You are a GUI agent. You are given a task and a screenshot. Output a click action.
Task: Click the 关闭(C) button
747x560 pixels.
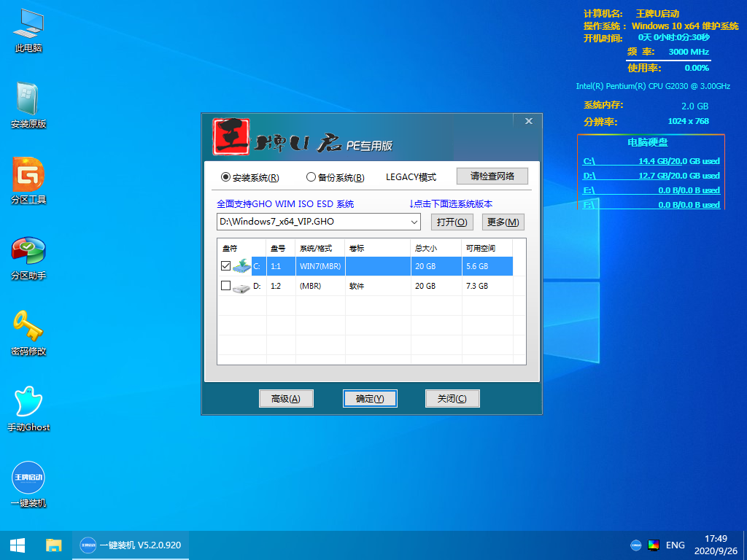coord(452,399)
